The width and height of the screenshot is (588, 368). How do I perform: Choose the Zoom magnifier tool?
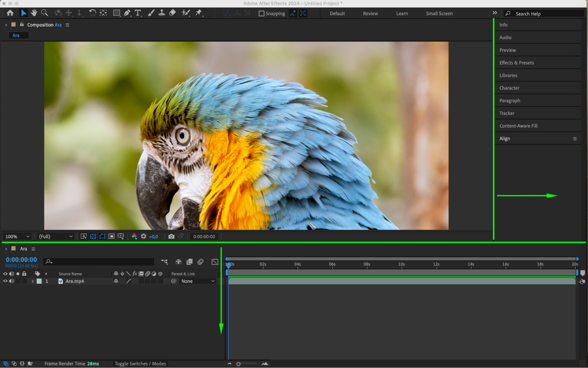pos(44,13)
